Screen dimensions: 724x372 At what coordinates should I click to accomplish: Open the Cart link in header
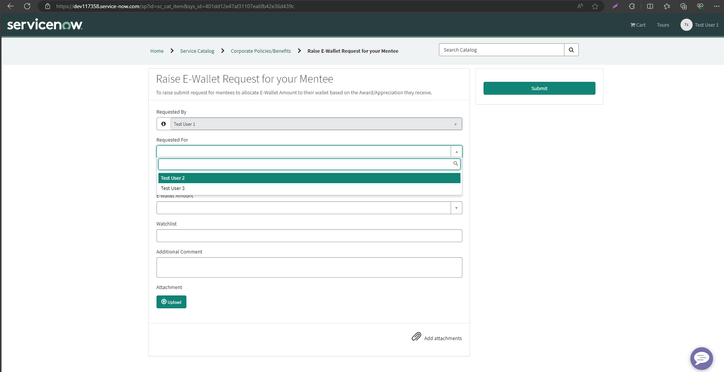point(638,25)
